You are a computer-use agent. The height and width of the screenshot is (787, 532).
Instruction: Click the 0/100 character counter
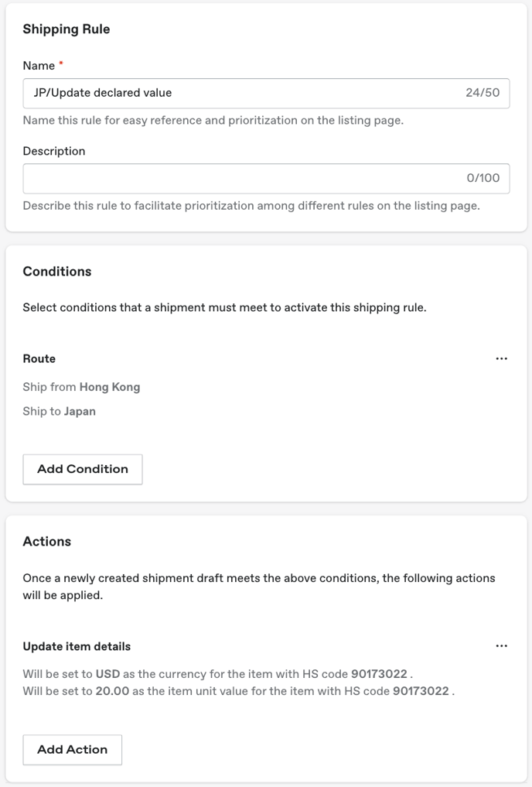pyautogui.click(x=483, y=178)
